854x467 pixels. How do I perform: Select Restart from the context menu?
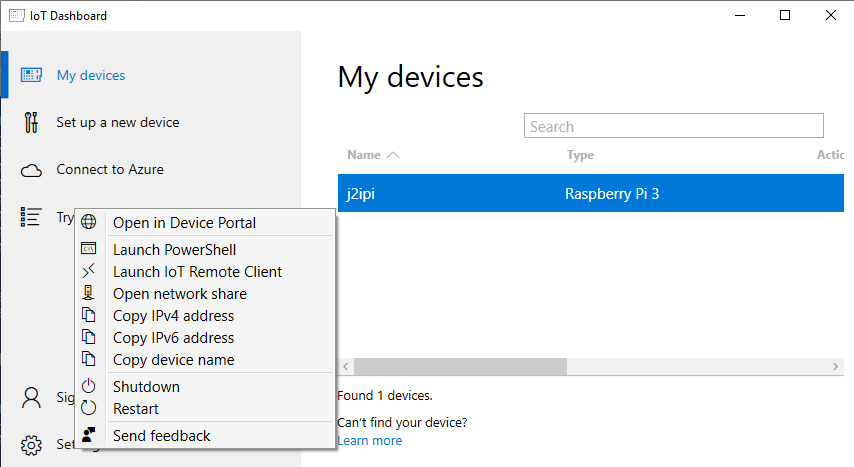point(136,409)
